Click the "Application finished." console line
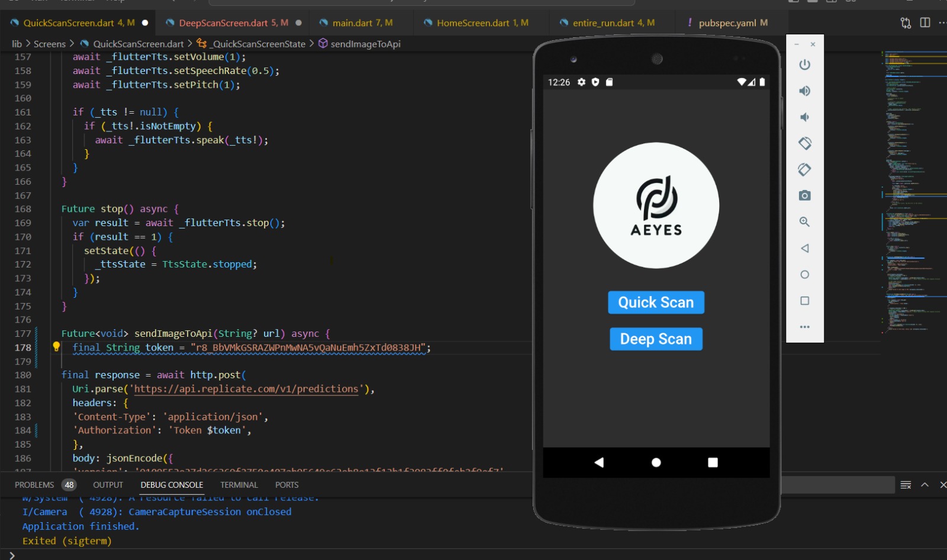Image resolution: width=947 pixels, height=560 pixels. [80, 526]
